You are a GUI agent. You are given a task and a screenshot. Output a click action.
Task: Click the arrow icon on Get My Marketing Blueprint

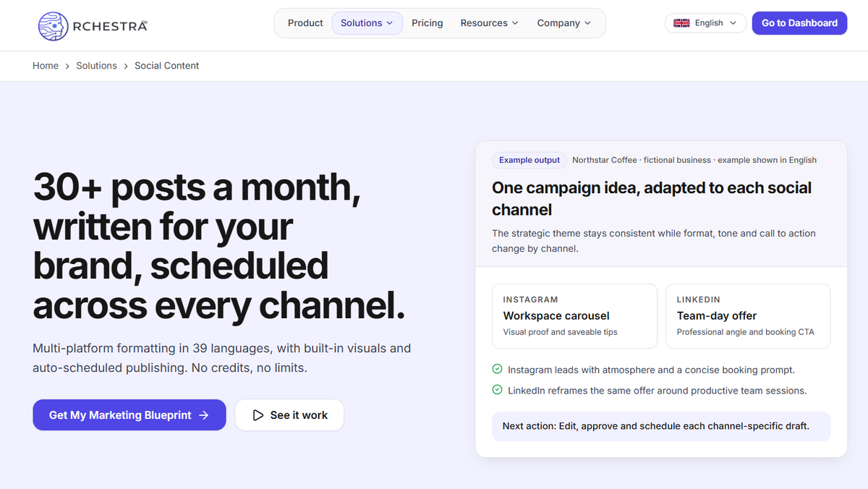click(x=204, y=415)
